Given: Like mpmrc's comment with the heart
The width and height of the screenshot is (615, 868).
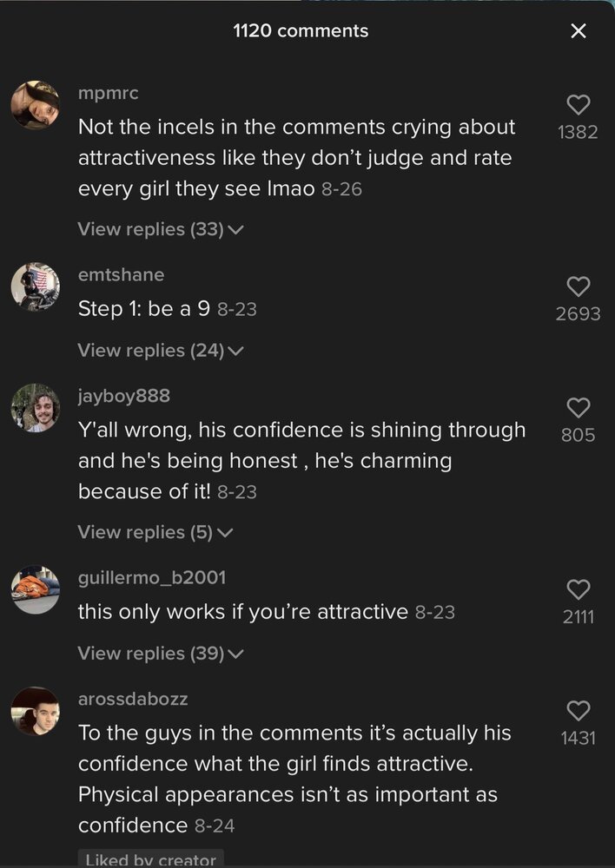Looking at the screenshot, I should pos(578,106).
